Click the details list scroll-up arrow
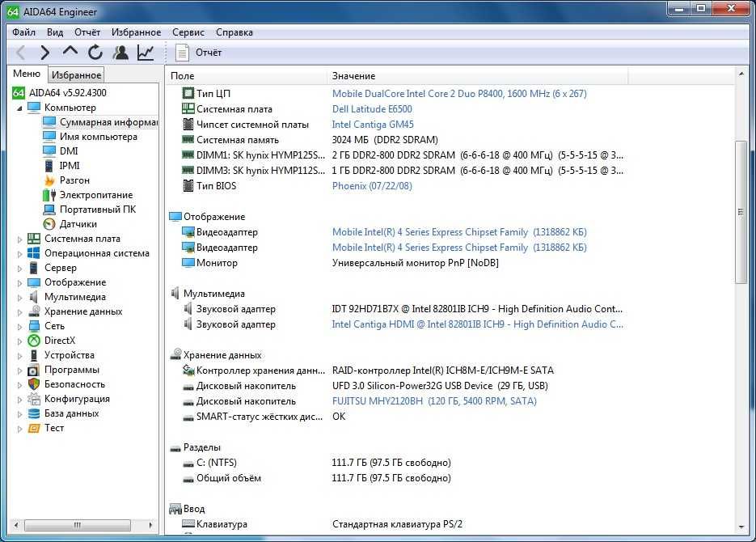Viewport: 756px width, 542px height. tap(741, 74)
